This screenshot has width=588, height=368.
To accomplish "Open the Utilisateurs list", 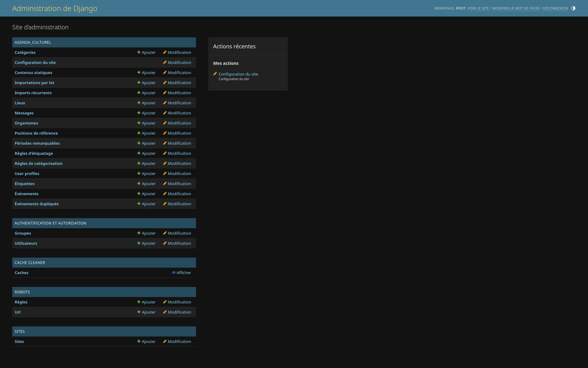I will pos(26,243).
